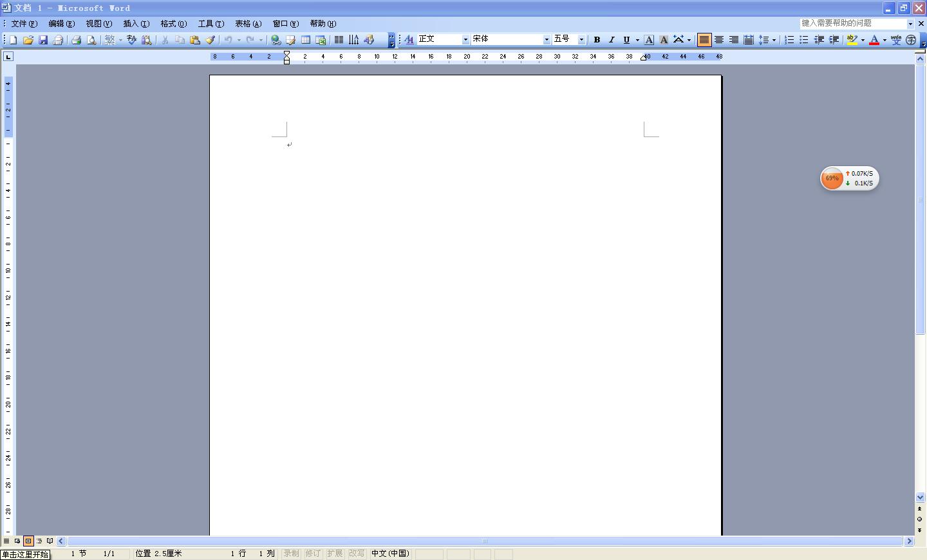Click the help question input box
Screen dimensions: 927x560
[x=853, y=23]
